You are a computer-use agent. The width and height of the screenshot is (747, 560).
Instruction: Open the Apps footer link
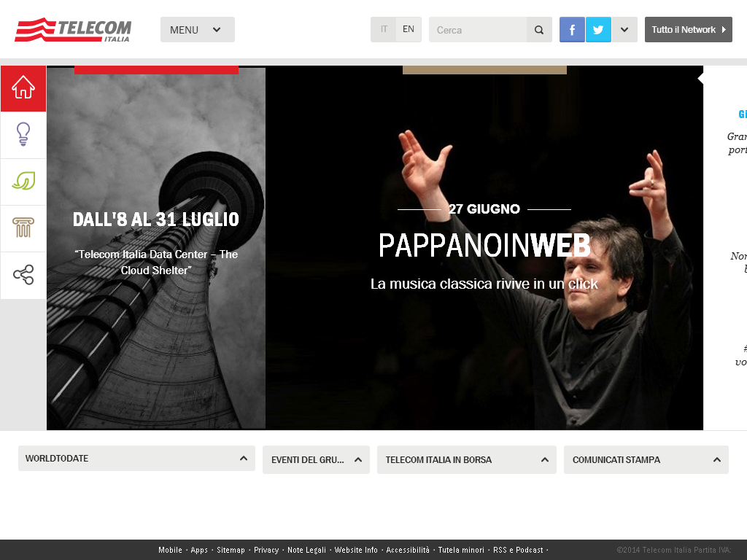click(x=199, y=550)
